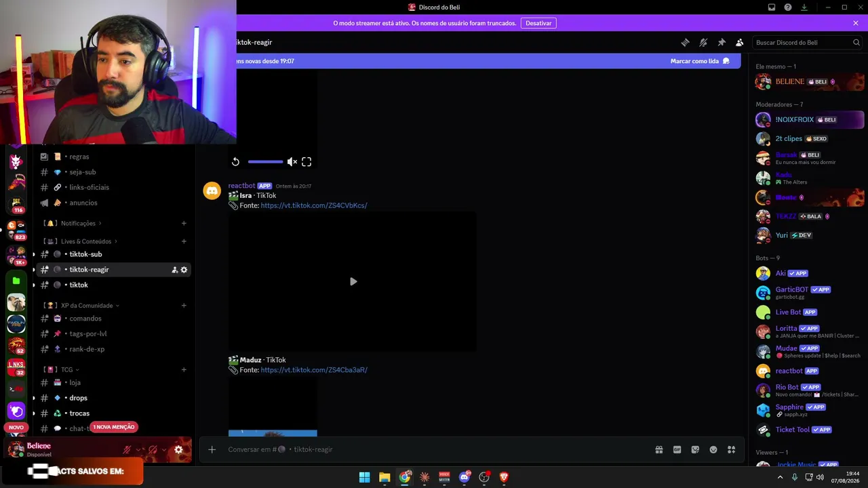Image resolution: width=868 pixels, height=488 pixels.
Task: Click the reactbot username
Action: coord(241,186)
